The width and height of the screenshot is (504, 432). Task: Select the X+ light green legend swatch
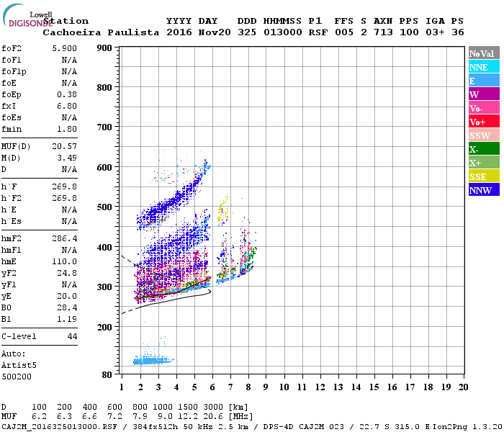484,163
